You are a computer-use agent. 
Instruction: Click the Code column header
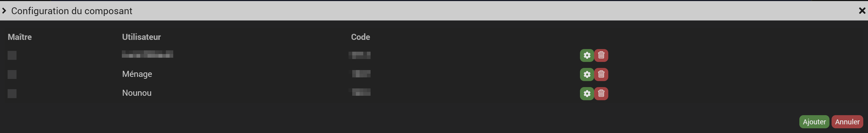[x=361, y=37]
